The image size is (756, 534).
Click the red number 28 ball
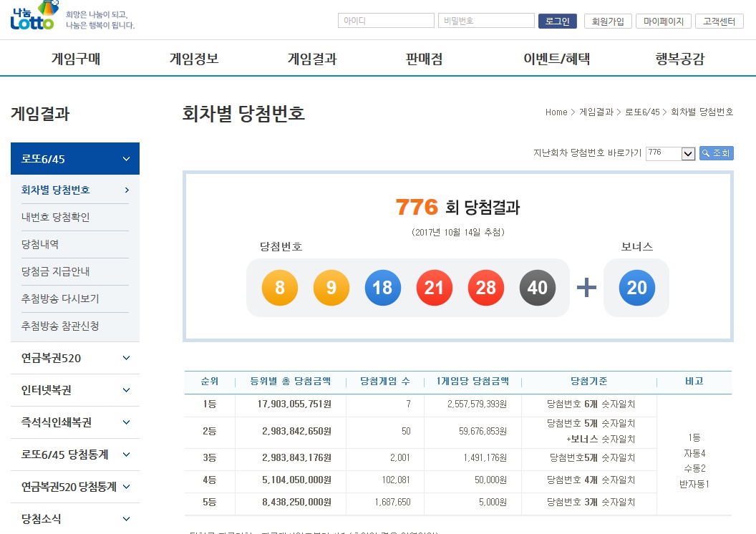[486, 288]
